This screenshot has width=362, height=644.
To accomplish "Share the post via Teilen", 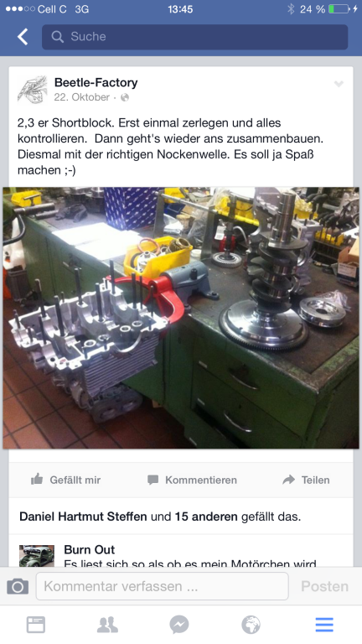I will pyautogui.click(x=306, y=480).
